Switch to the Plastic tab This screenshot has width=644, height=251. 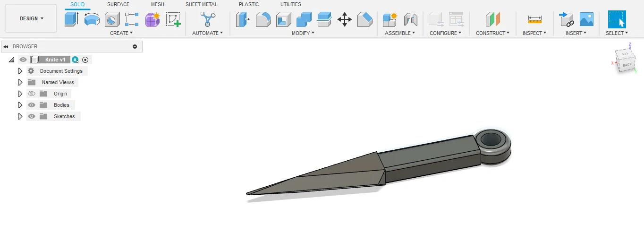click(x=249, y=4)
